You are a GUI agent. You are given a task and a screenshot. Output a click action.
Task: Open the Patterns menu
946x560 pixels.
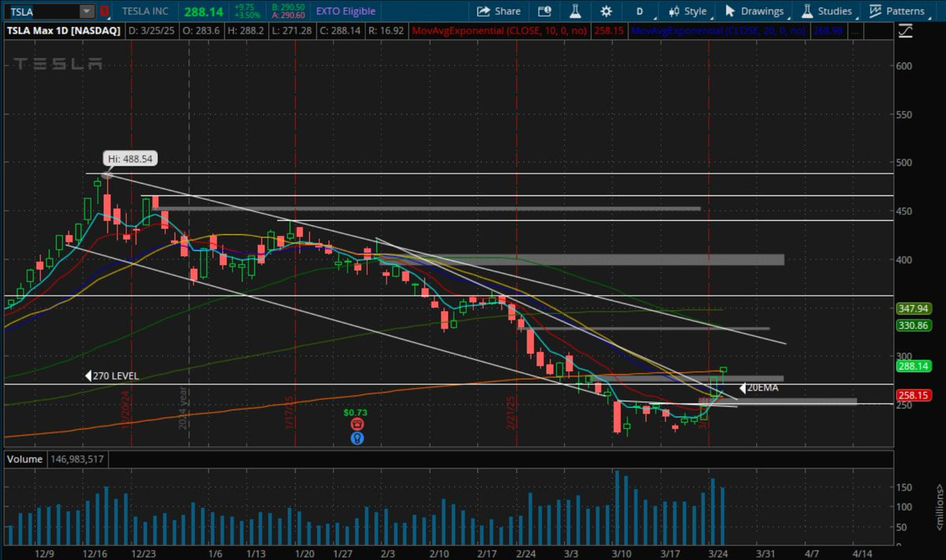point(897,11)
